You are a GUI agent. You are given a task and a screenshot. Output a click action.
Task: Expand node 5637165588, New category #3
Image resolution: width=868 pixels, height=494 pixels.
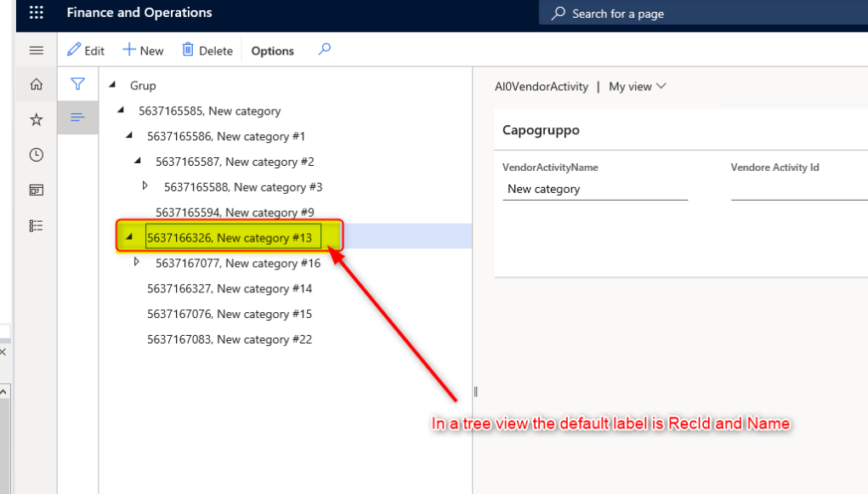(x=145, y=186)
